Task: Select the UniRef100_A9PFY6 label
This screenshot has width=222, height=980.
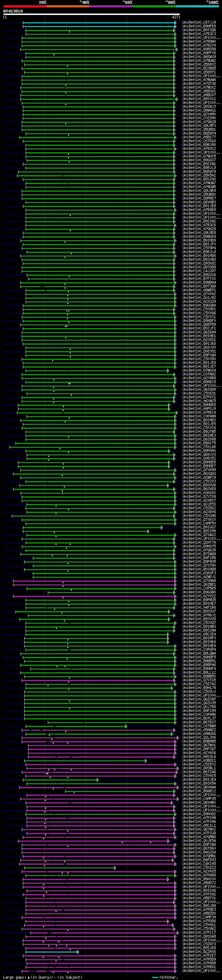Action: tap(199, 53)
